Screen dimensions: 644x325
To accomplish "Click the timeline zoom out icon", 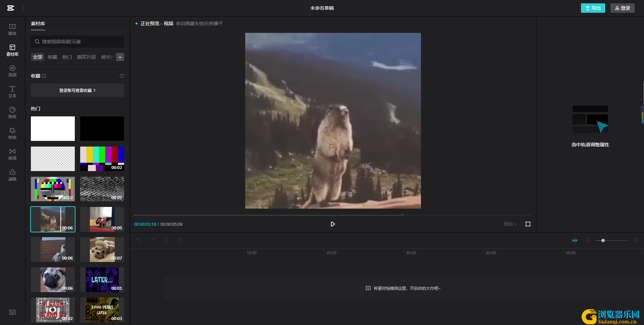I will 588,240.
